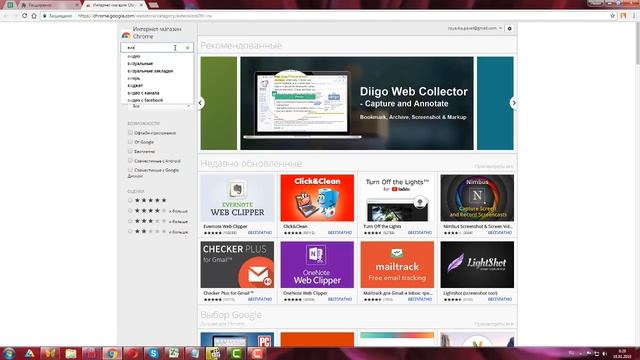Open the Checker Plus for Gmail tile
Viewport: 640px width, 360px height.
(237, 271)
